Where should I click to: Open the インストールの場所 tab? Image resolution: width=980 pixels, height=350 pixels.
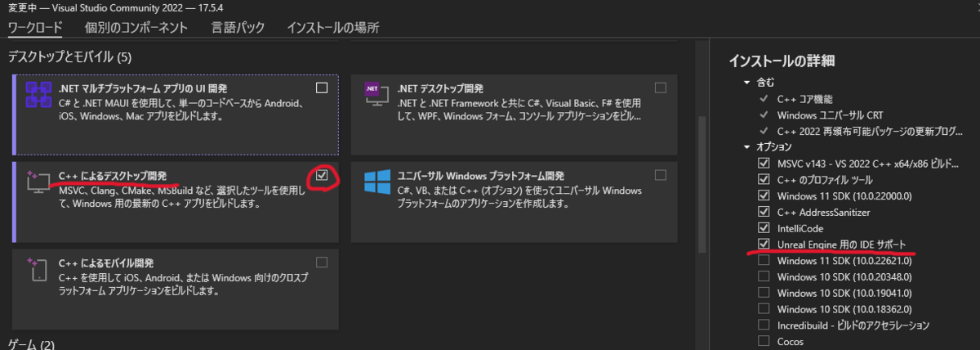coord(333,27)
